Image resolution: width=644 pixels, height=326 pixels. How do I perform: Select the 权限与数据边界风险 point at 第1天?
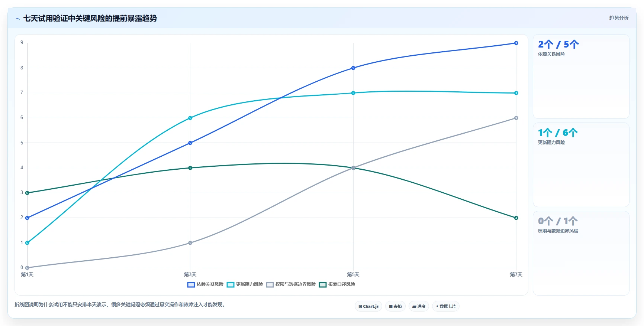point(27,268)
